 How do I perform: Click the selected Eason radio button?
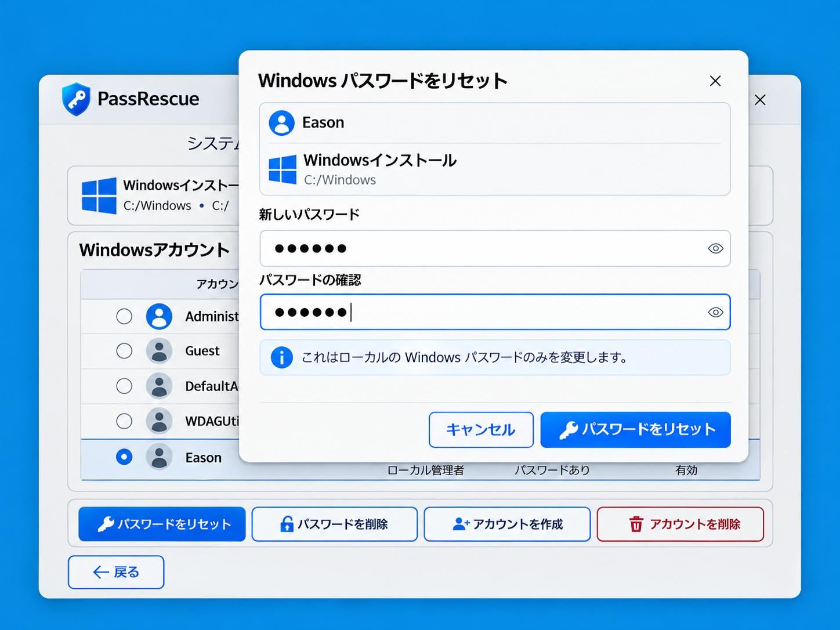click(124, 457)
